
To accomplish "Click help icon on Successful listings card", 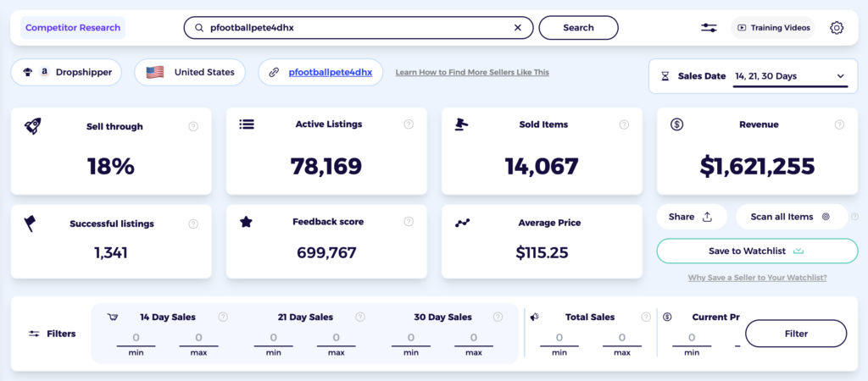I will point(193,224).
